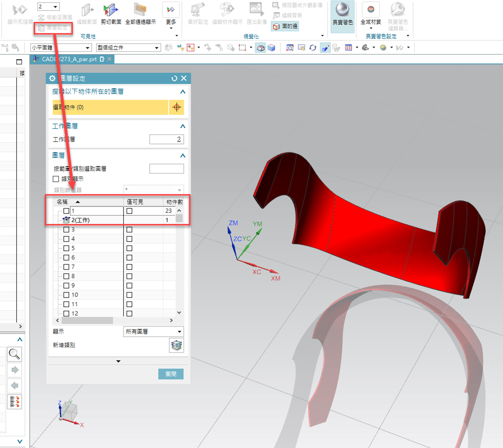Viewport: 503px width, 448px height.
Task: Click 捕捉藝術外觀影像 capture image option
Action: coord(297,5)
